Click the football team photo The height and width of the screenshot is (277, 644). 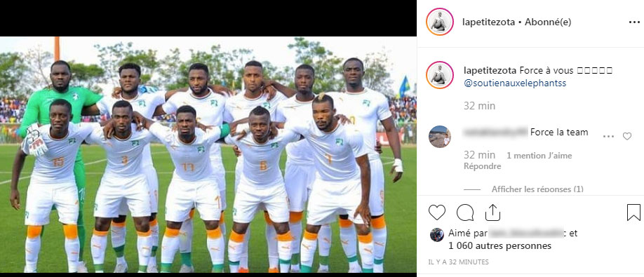(208, 155)
